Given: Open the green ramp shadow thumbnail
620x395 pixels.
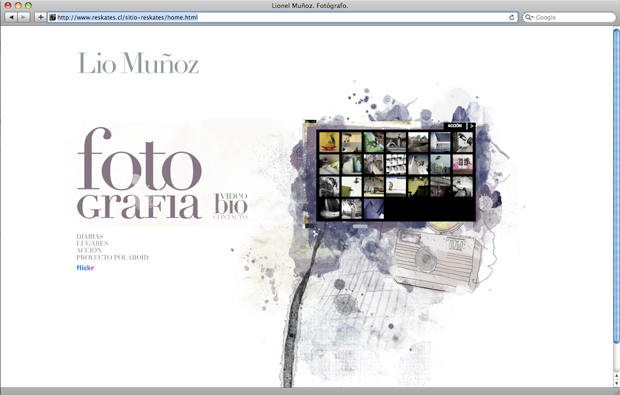Looking at the screenshot, I should click(374, 142).
